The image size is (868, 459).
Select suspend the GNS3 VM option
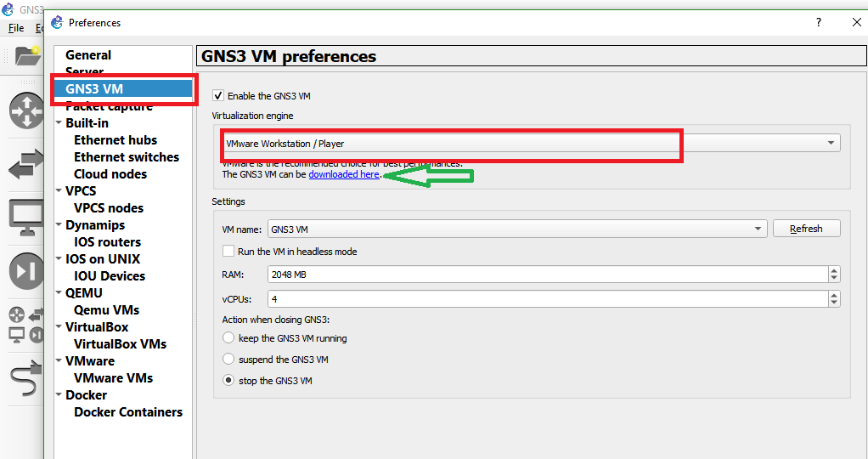228,360
